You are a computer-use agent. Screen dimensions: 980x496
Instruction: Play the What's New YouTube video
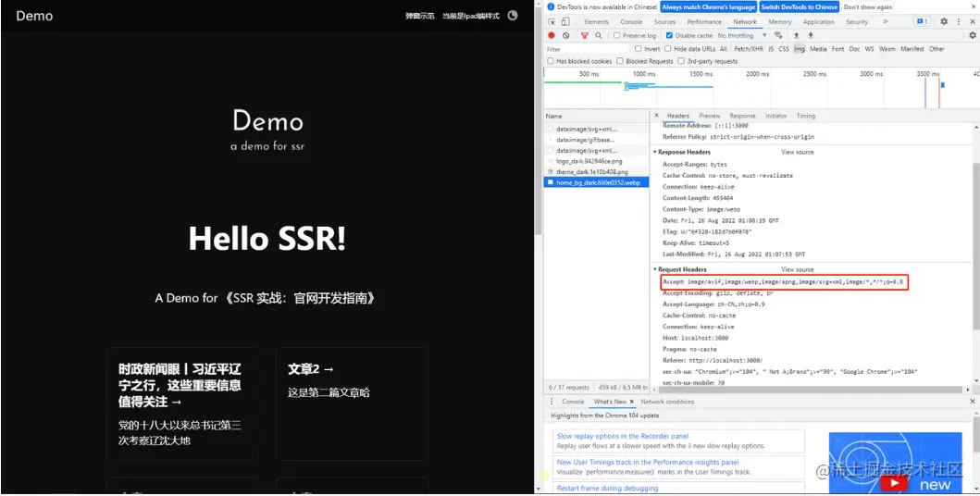tap(896, 483)
